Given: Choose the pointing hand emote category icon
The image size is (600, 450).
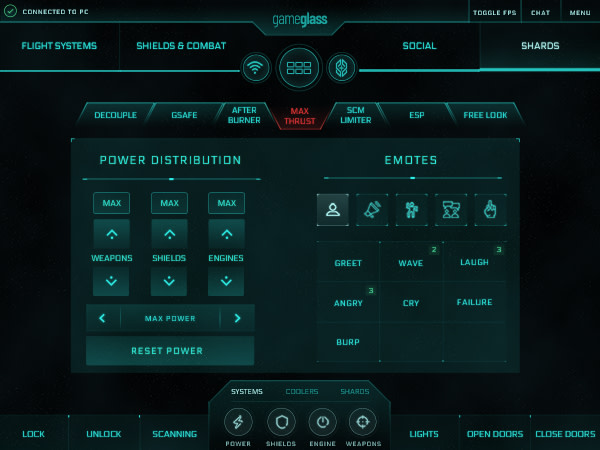Looking at the screenshot, I should [490, 210].
